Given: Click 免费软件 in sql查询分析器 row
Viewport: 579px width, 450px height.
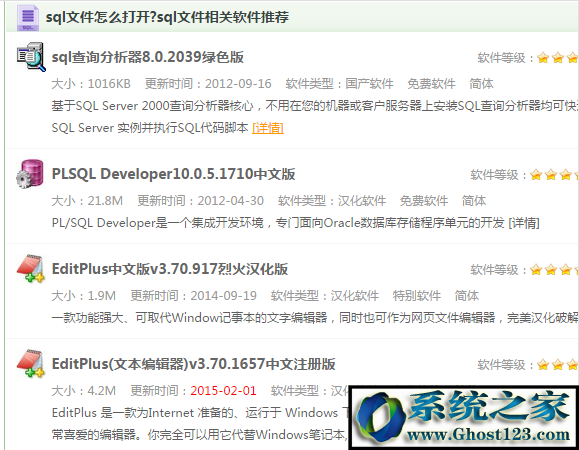Looking at the screenshot, I should (x=431, y=84).
